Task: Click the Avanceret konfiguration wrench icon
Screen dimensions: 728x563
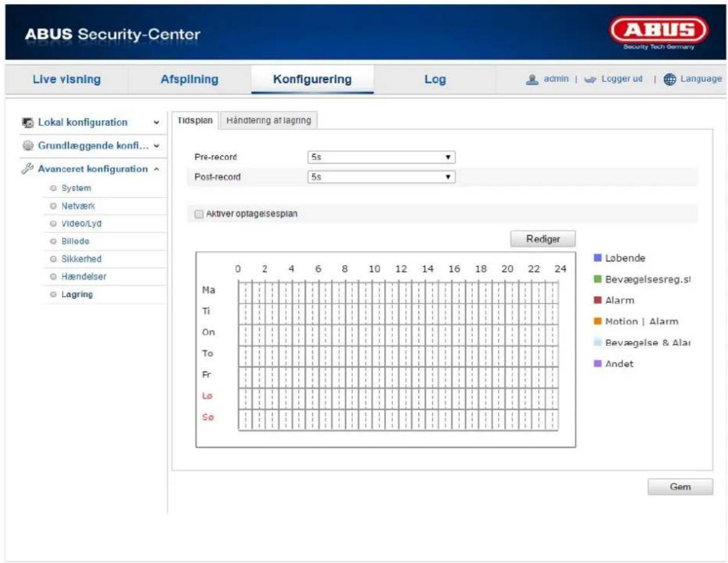Action: coord(27,169)
